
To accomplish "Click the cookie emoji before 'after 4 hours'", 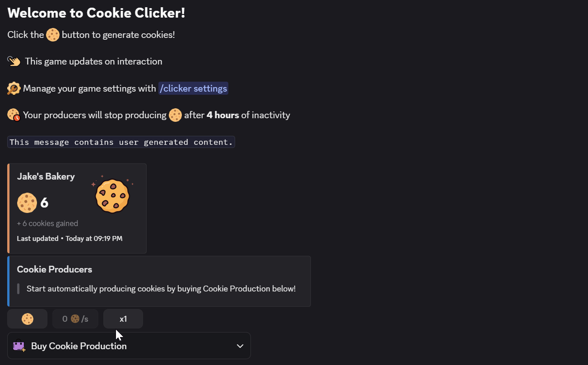I will (175, 115).
